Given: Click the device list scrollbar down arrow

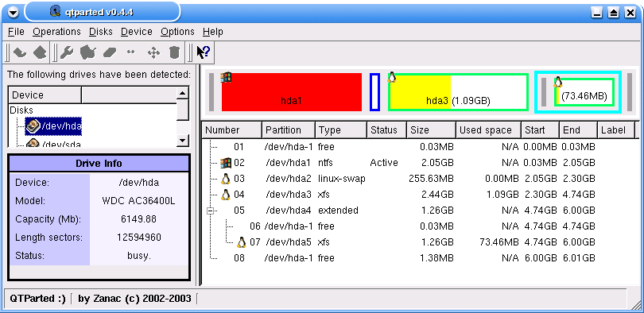Looking at the screenshot, I should click(182, 141).
